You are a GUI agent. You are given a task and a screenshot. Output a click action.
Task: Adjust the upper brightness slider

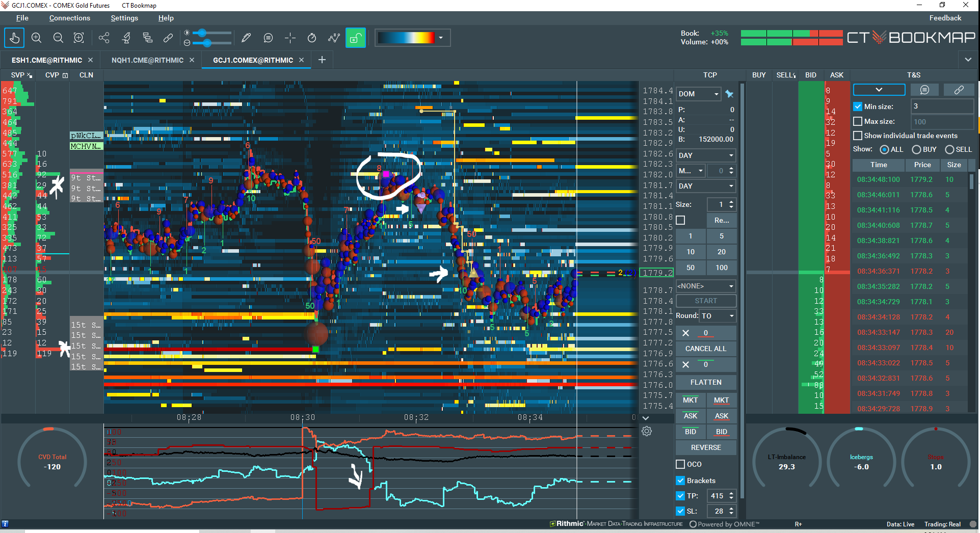point(202,33)
